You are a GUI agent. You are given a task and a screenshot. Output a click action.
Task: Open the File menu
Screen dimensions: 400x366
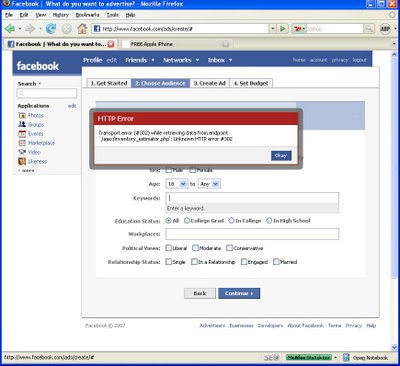(x=9, y=15)
